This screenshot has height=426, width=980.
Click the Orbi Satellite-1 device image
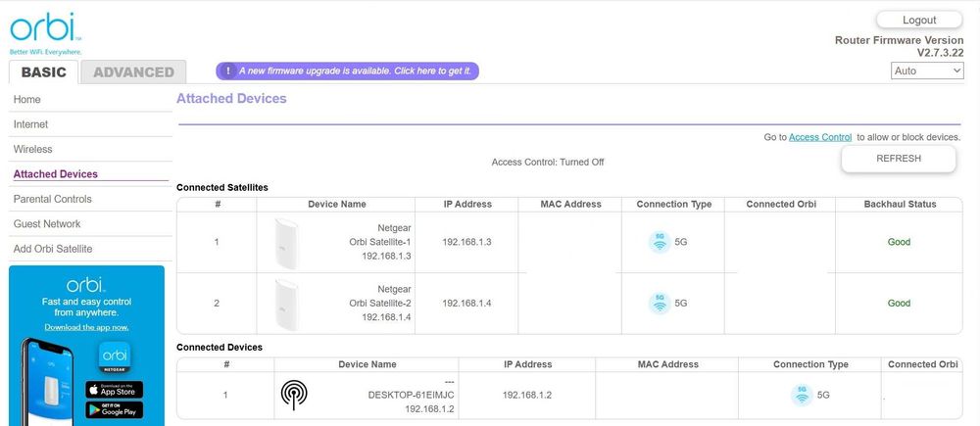coord(287,244)
